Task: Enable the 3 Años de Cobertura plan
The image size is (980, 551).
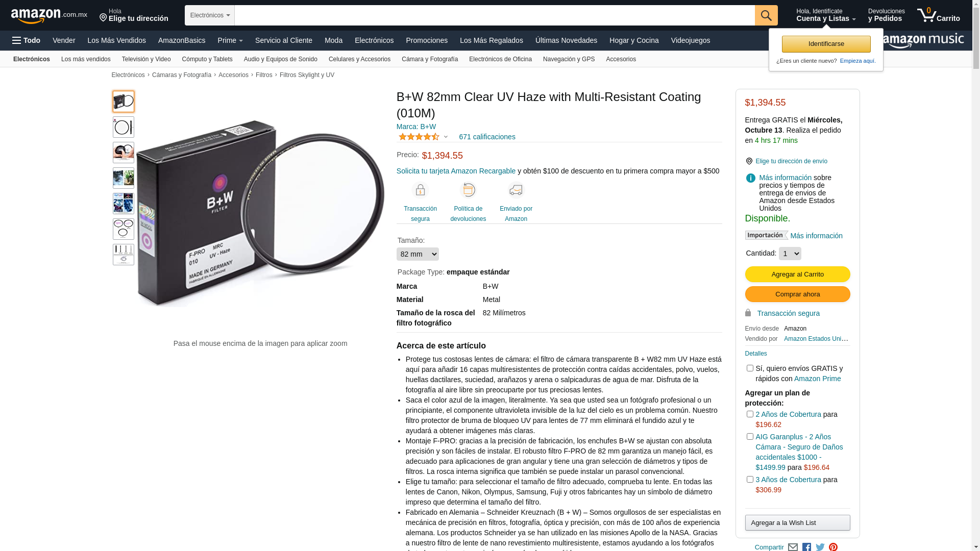Action: [750, 480]
